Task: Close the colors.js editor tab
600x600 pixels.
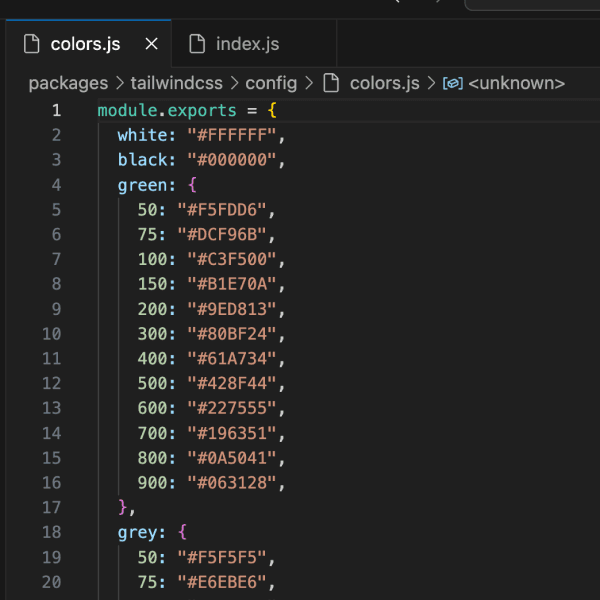Action: point(151,44)
